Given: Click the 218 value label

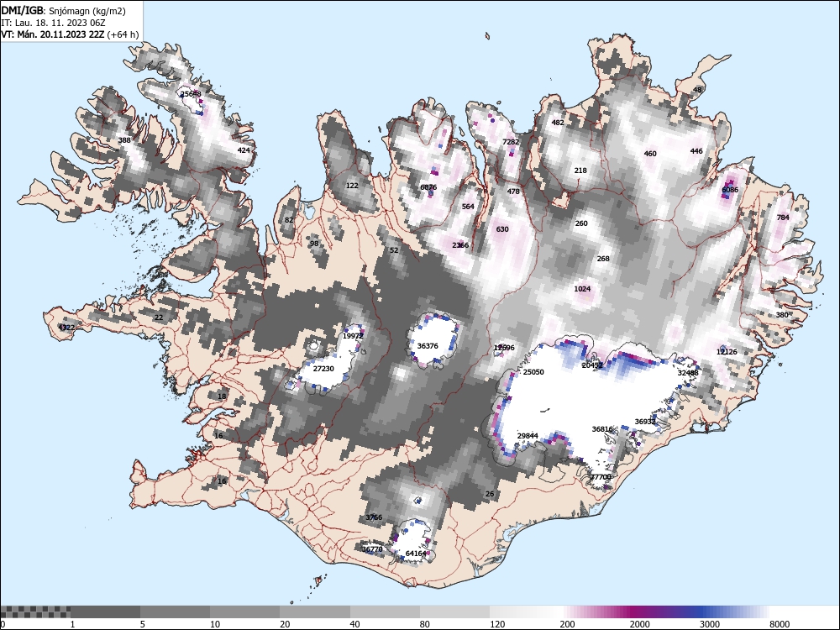Looking at the screenshot, I should (580, 171).
